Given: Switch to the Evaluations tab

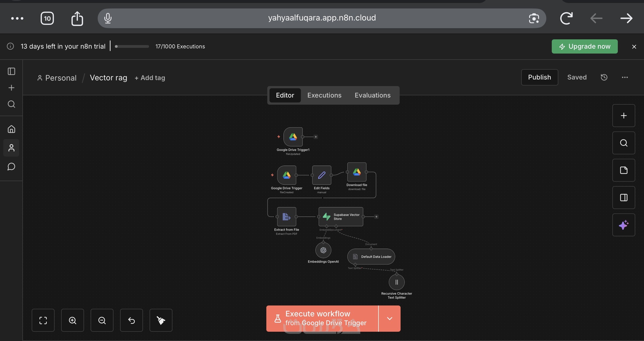Looking at the screenshot, I should point(372,95).
